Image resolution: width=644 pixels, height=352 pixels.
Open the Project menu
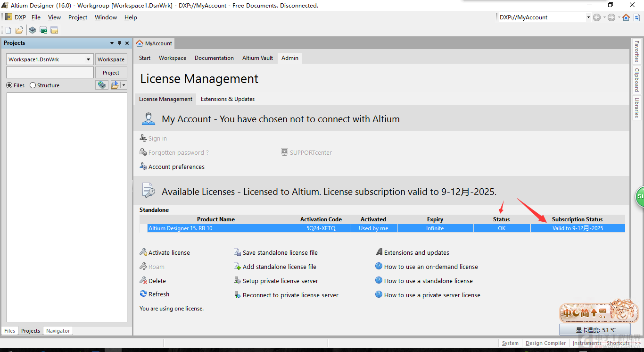coord(77,17)
